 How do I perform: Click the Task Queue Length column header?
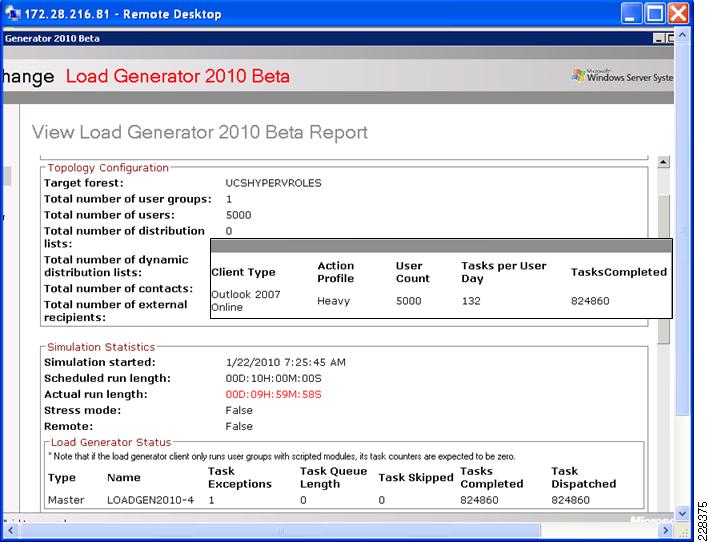[333, 478]
